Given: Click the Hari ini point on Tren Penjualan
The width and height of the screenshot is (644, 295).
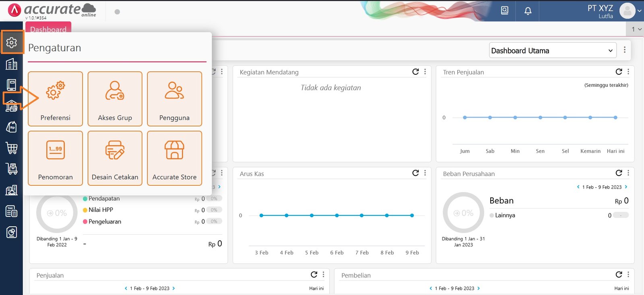Looking at the screenshot, I should click(x=615, y=117).
